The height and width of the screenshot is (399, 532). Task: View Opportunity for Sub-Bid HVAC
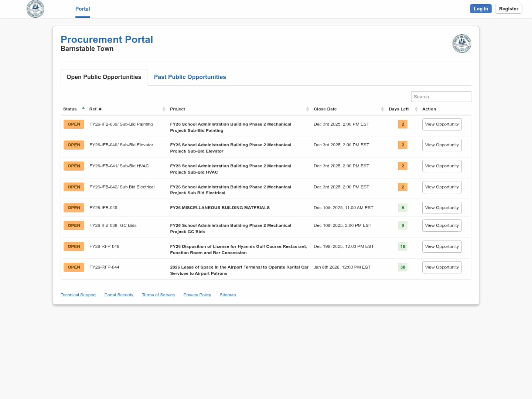pos(442,166)
